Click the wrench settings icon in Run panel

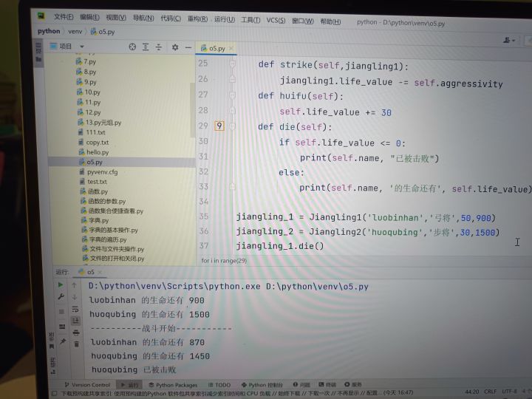(x=60, y=297)
